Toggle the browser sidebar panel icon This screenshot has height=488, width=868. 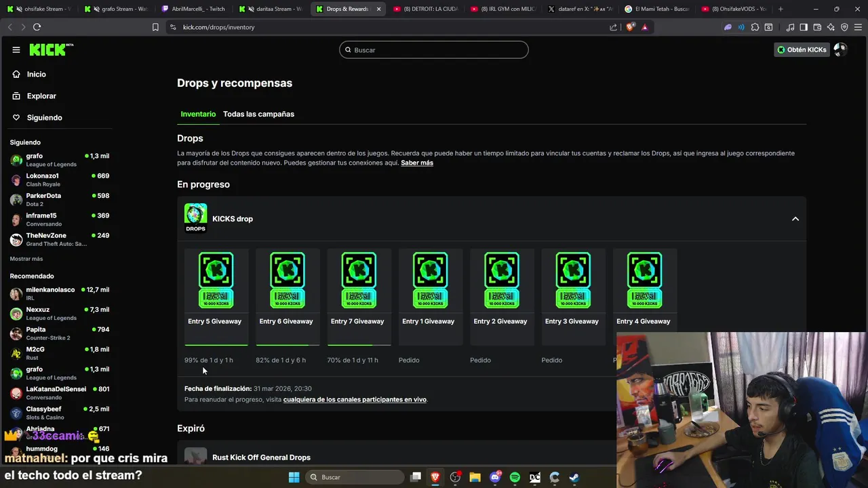coord(804,27)
